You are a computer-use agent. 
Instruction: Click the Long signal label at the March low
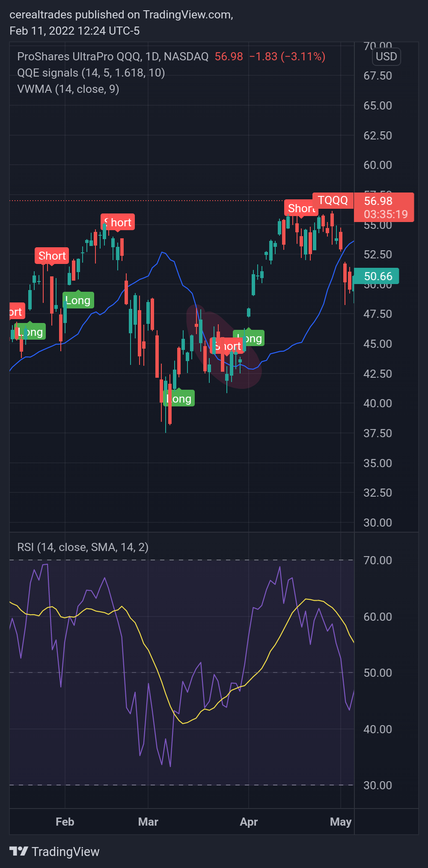pyautogui.click(x=179, y=397)
